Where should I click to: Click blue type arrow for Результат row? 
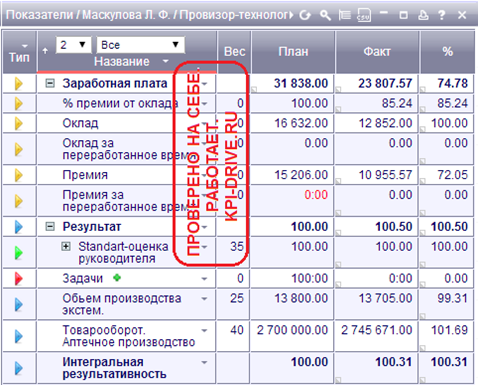19,227
